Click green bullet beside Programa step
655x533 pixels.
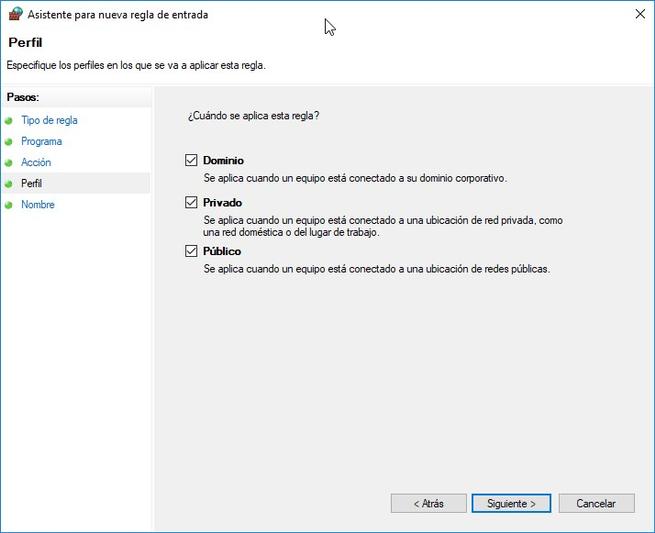click(x=9, y=142)
